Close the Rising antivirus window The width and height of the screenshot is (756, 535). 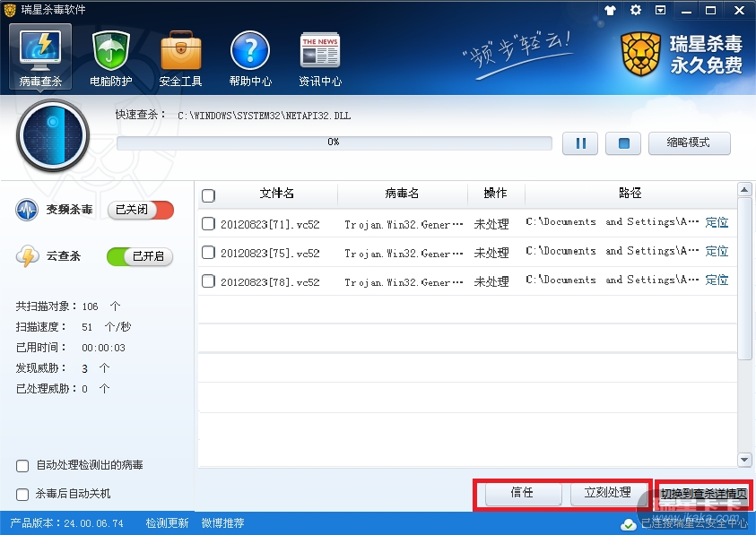pos(739,10)
